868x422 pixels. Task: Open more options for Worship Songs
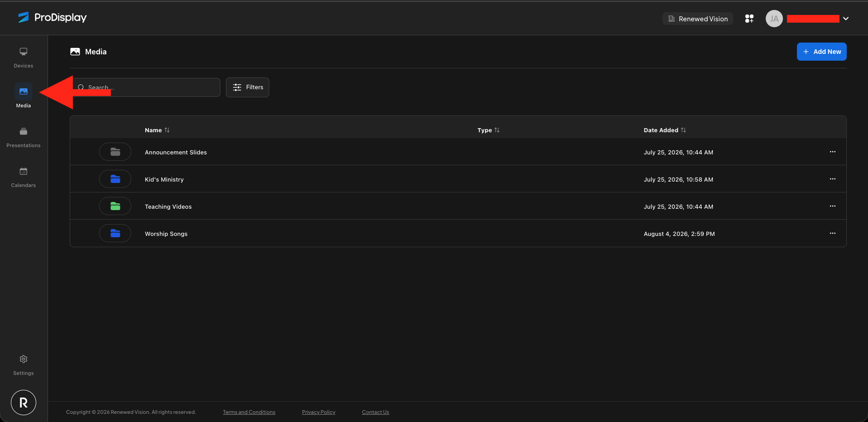point(833,233)
